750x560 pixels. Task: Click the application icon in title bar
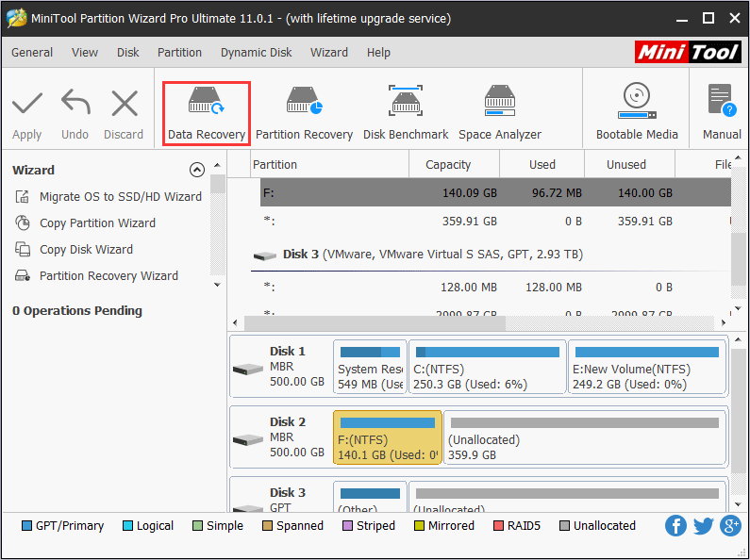click(16, 18)
